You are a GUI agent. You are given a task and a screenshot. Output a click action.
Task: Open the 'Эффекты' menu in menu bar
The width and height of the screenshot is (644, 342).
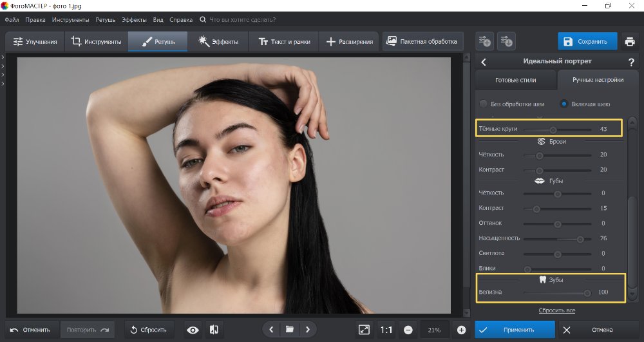133,20
